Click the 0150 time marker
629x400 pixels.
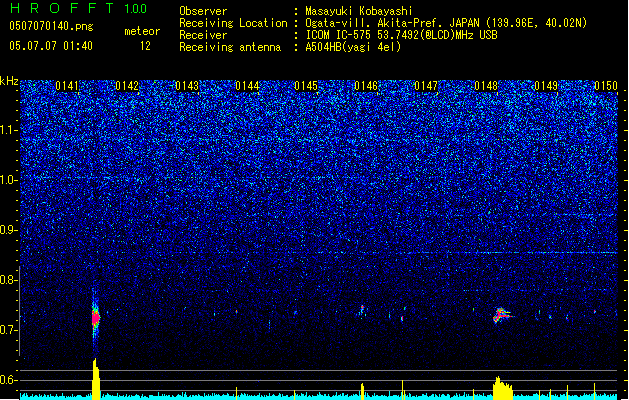click(606, 86)
